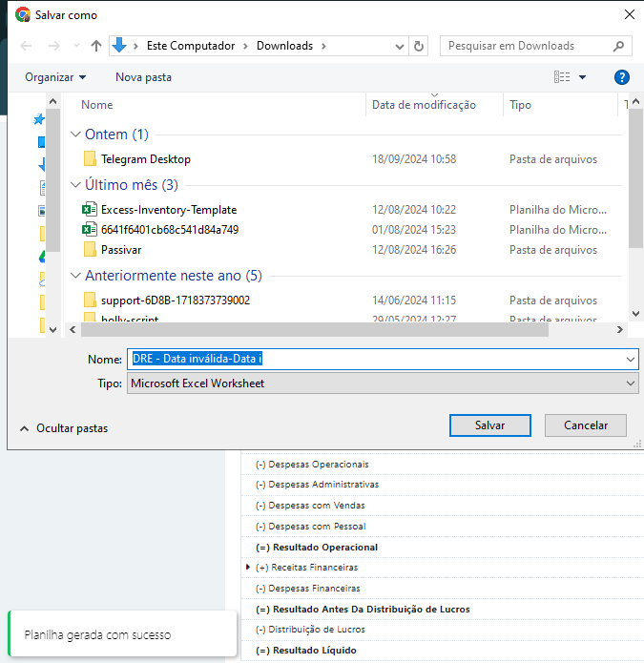Click the Up one level arrow
The image size is (644, 663).
pyautogui.click(x=95, y=46)
